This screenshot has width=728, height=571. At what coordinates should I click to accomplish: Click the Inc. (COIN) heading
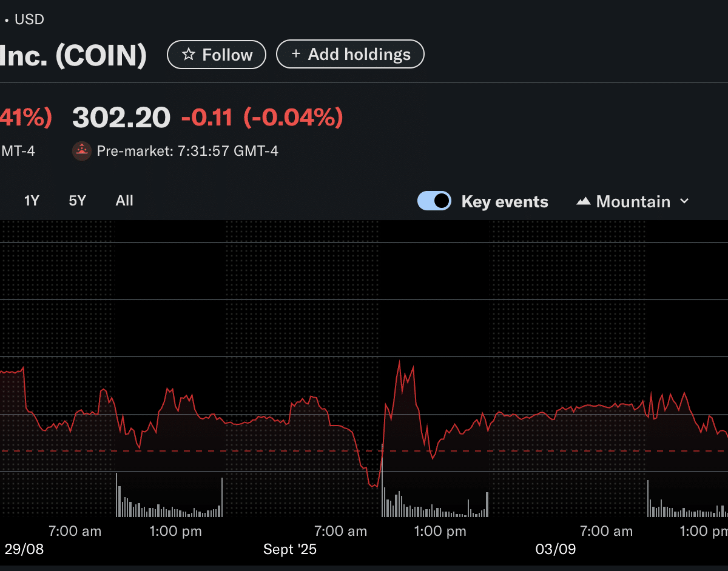[x=73, y=55]
